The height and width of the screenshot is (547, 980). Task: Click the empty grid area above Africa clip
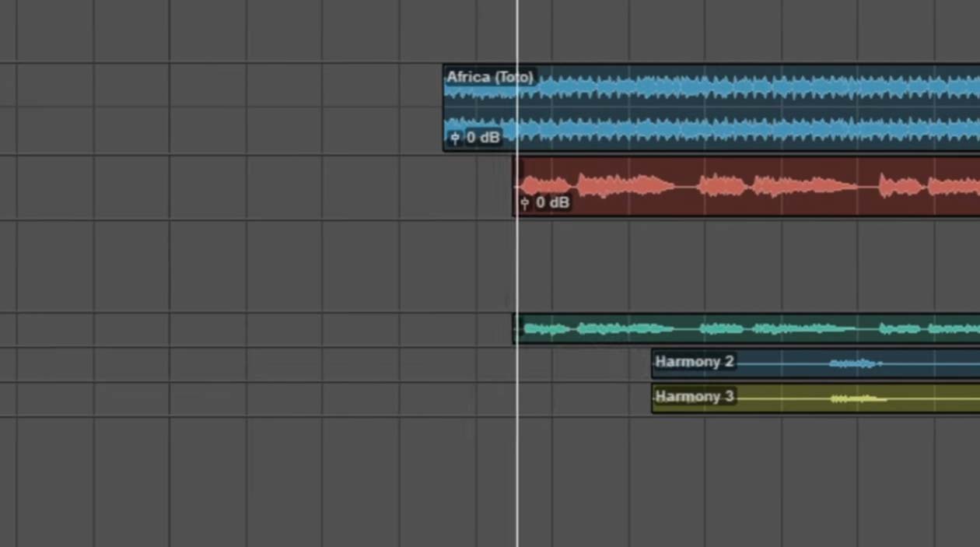coord(700,31)
